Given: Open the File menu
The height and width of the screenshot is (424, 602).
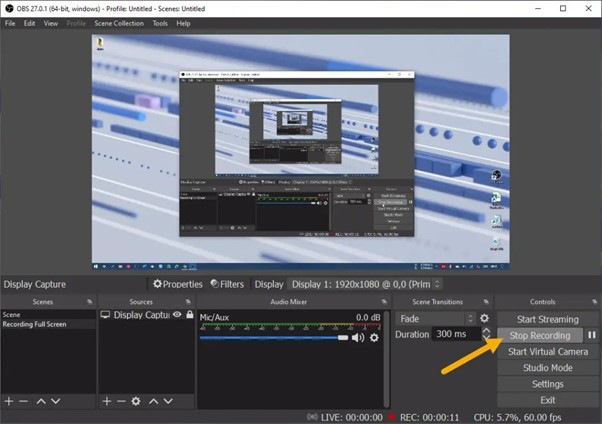Looking at the screenshot, I should pos(10,23).
